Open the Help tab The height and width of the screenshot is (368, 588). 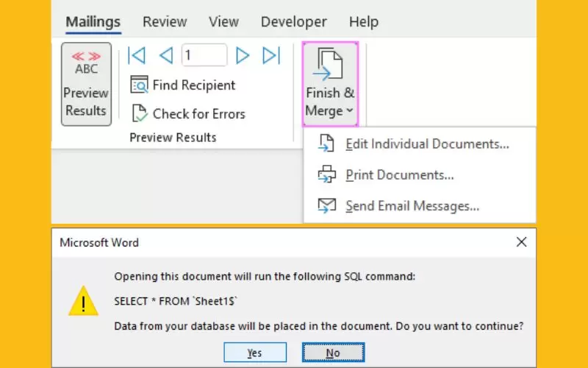coord(363,22)
